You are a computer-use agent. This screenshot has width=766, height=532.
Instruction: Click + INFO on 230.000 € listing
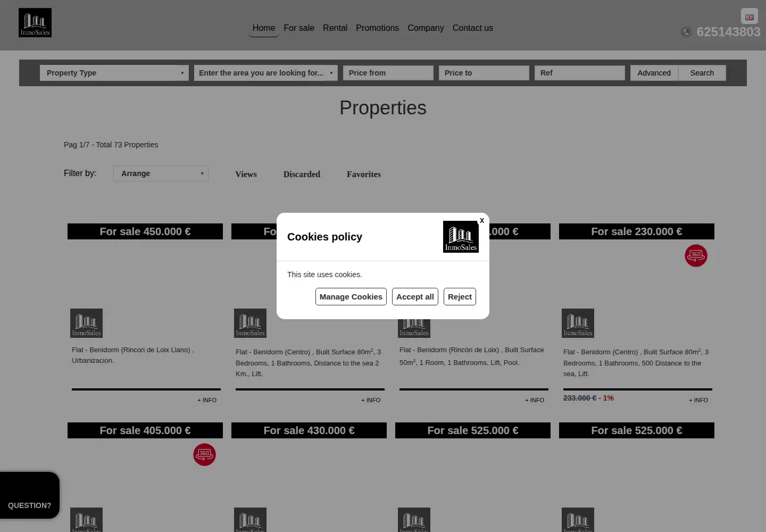pos(698,400)
